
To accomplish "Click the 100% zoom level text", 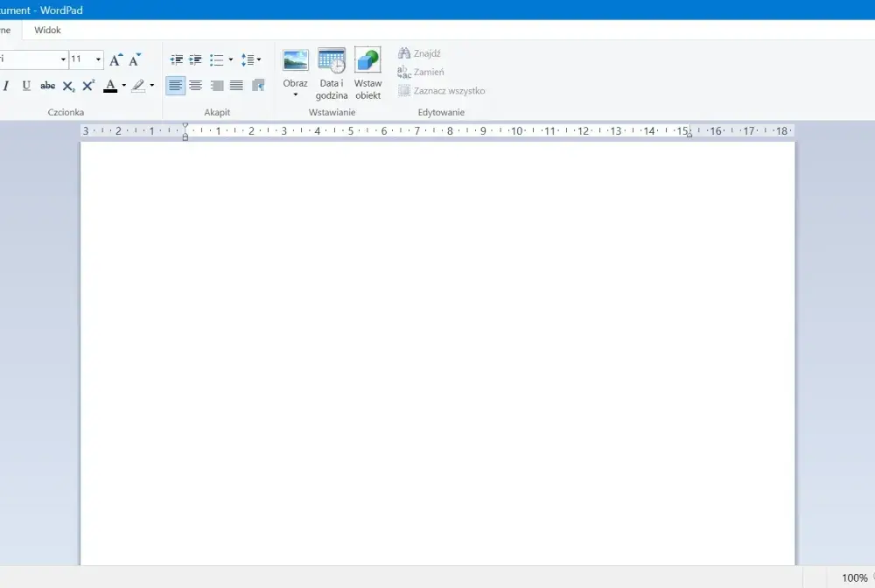I will [854, 578].
